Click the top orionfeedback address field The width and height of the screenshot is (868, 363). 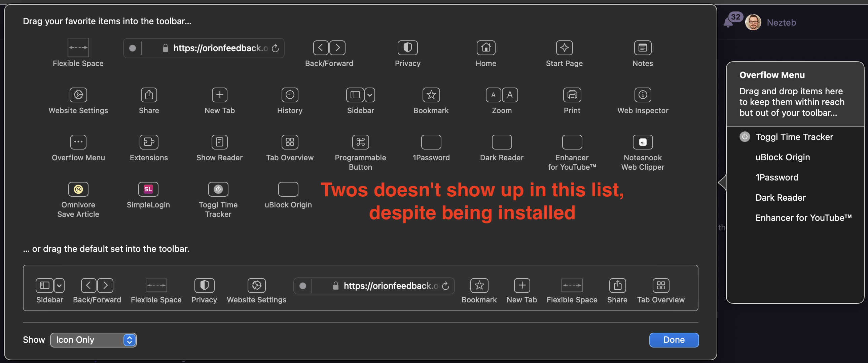(204, 48)
